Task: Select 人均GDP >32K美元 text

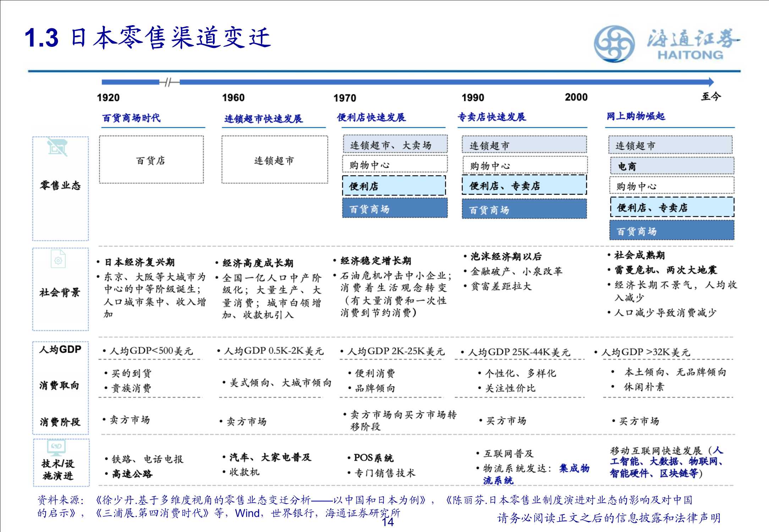Action: [x=646, y=352]
